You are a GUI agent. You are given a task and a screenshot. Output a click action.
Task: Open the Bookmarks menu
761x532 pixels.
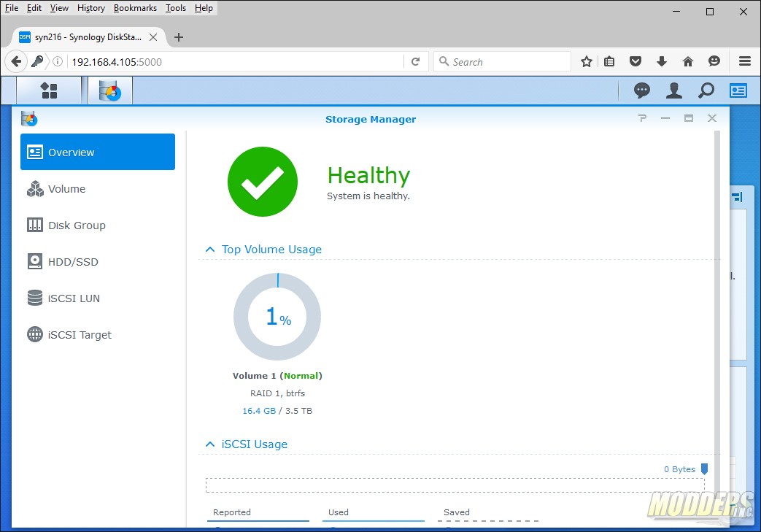point(135,8)
